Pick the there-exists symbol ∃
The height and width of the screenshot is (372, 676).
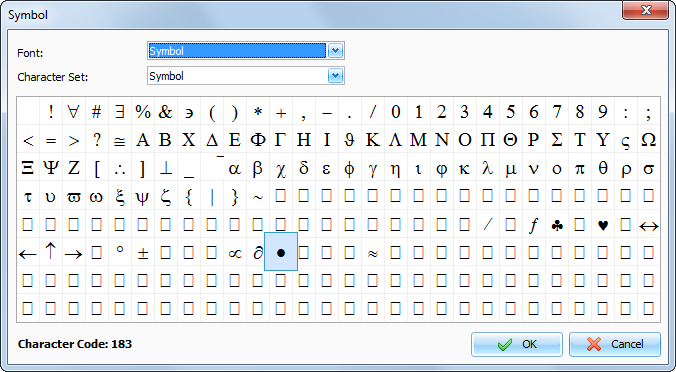[120, 113]
